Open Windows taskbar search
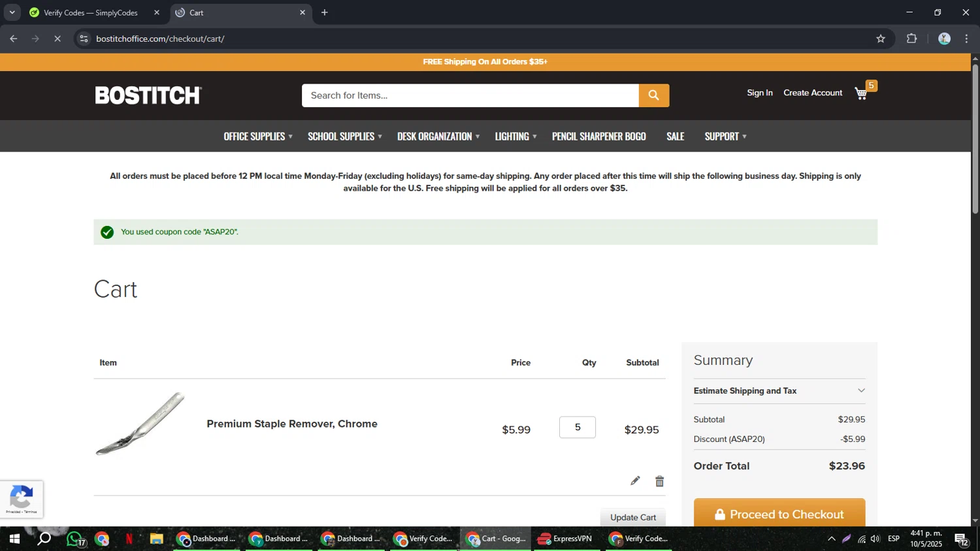The height and width of the screenshot is (551, 980). coord(44,539)
